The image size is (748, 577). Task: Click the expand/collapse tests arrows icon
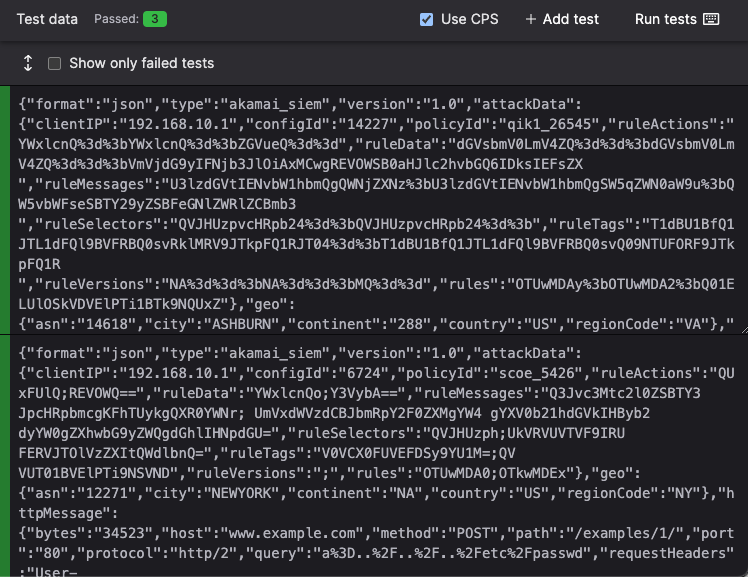[x=28, y=63]
